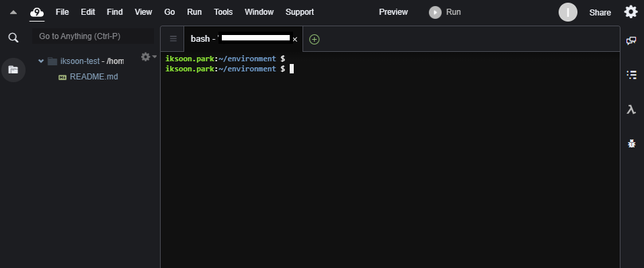Click the terminal cursor at the prompt
The height and width of the screenshot is (268, 644).
[x=292, y=69]
